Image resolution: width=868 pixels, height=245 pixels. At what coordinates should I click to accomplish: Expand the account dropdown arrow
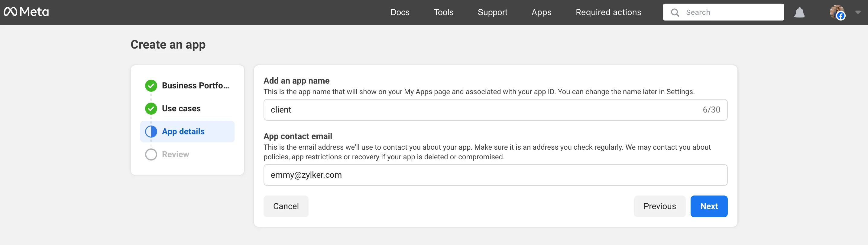point(858,12)
